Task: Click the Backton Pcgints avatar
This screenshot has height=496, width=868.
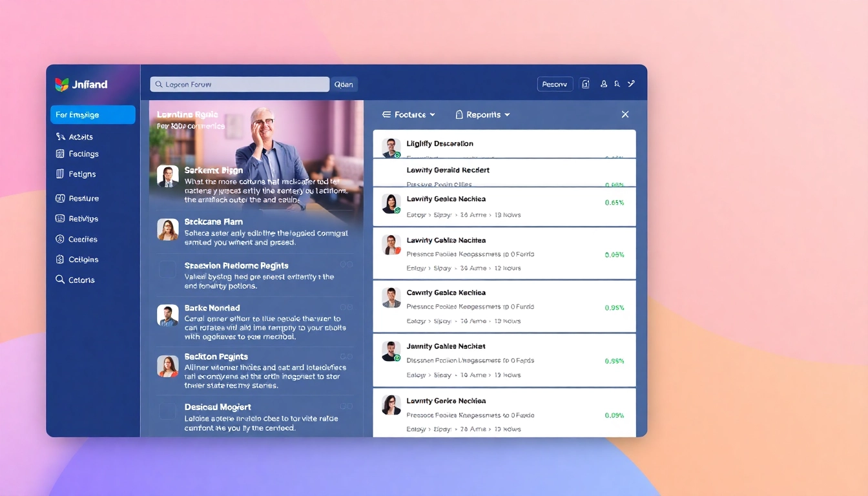Action: [x=168, y=366]
